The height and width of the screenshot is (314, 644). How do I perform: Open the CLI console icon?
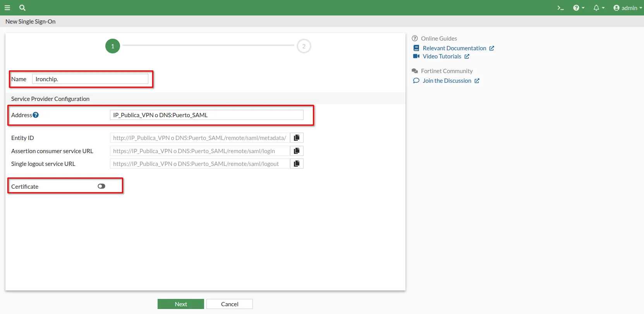click(x=560, y=8)
